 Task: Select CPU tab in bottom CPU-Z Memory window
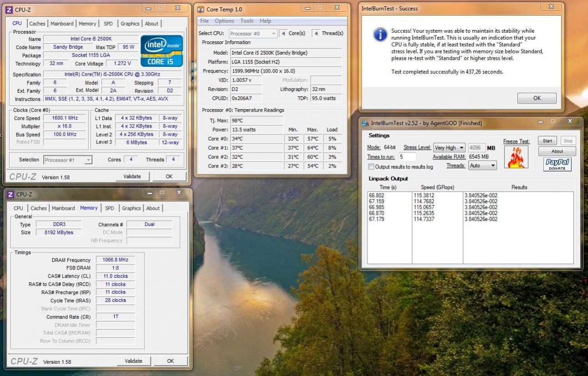[x=18, y=208]
